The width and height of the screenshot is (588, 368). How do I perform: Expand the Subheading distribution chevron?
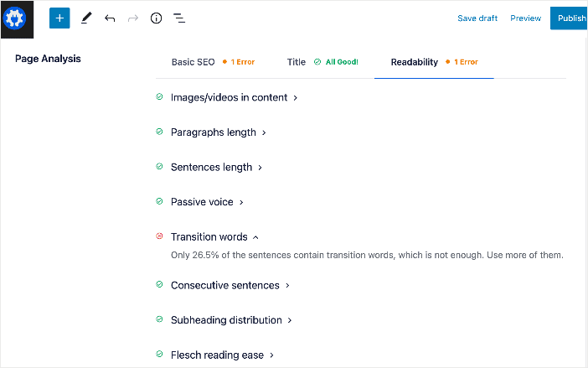[x=290, y=320]
